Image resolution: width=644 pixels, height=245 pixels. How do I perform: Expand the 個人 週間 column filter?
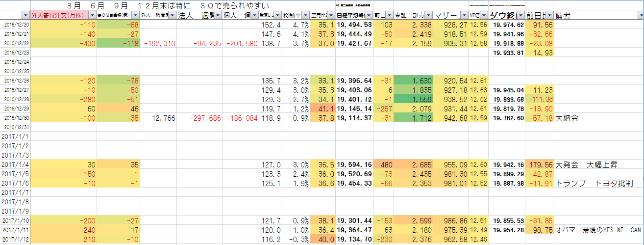tap(254, 15)
